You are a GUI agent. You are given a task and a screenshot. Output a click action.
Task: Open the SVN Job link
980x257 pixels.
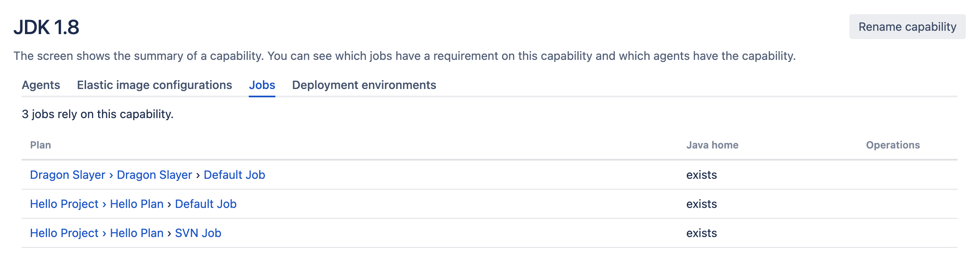coord(198,233)
